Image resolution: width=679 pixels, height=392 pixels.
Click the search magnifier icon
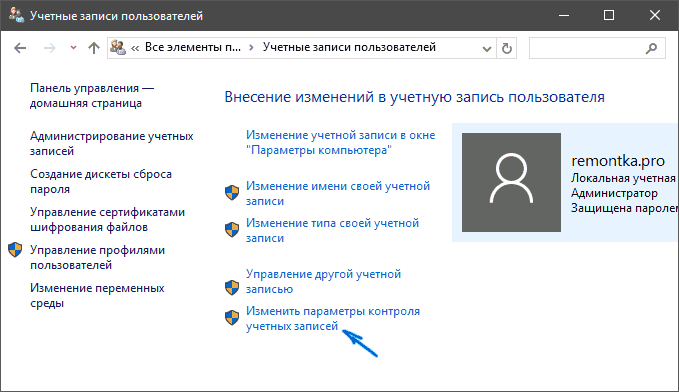(x=651, y=48)
